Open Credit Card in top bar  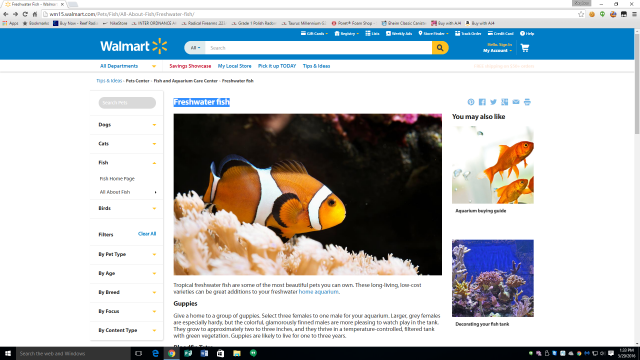pos(501,33)
